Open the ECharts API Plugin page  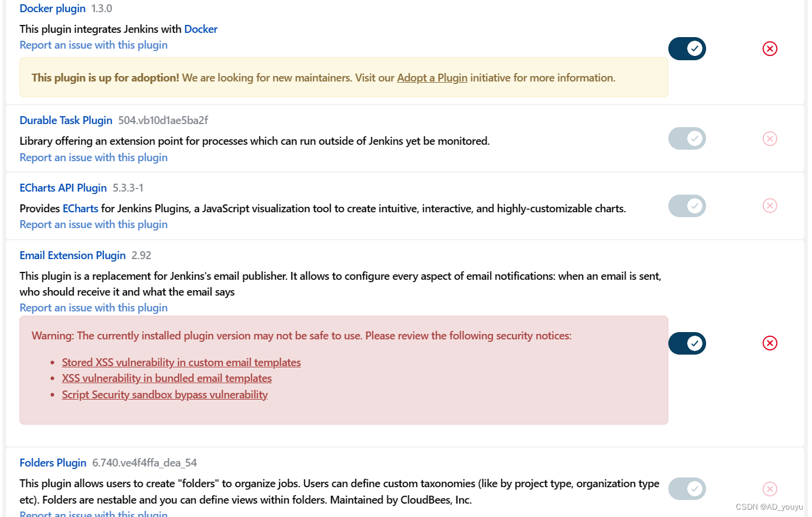63,188
